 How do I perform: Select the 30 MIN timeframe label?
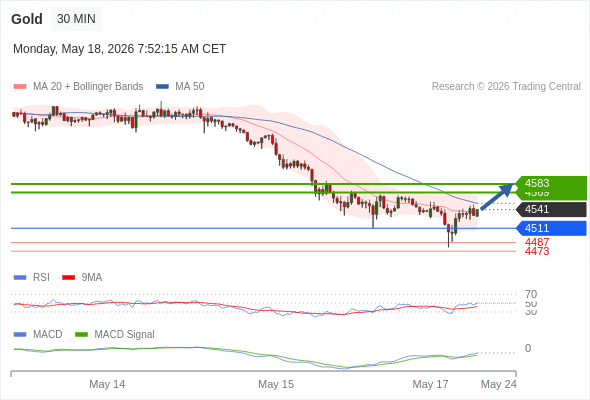click(x=76, y=19)
